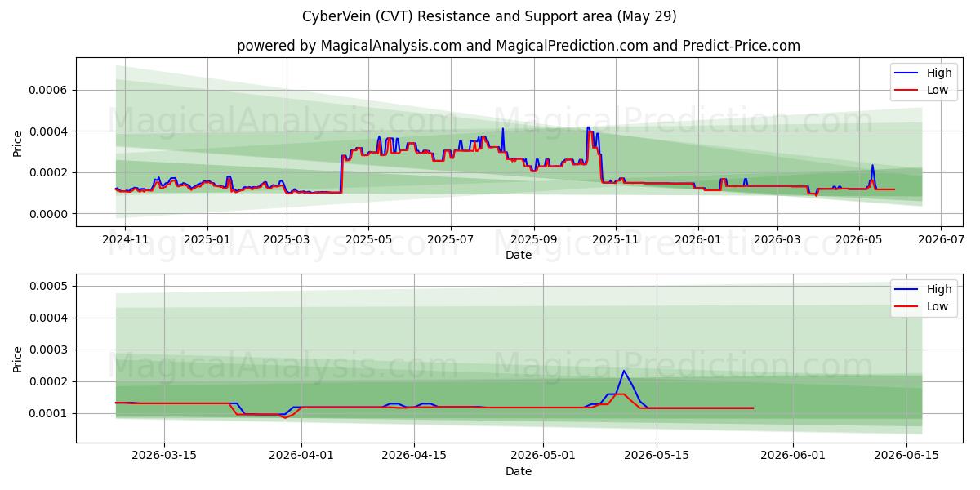Click the 'Date' axis label under top chart
980x490 pixels.
coord(519,255)
